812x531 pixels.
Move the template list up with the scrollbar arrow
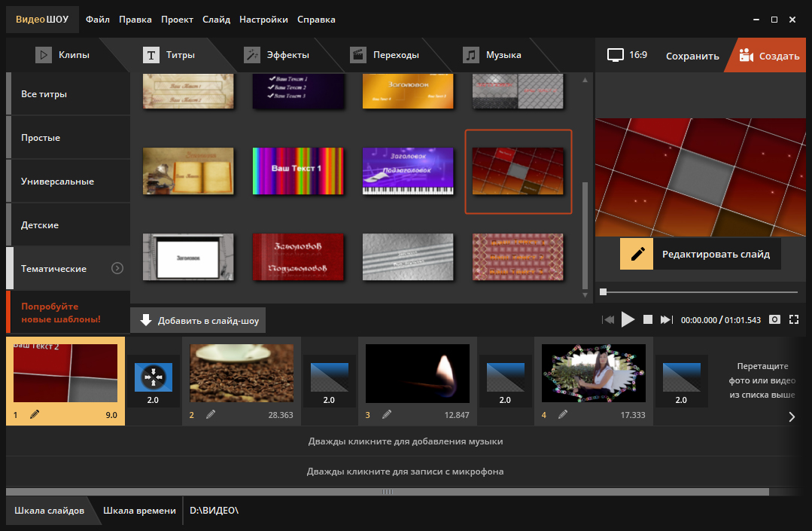point(585,80)
